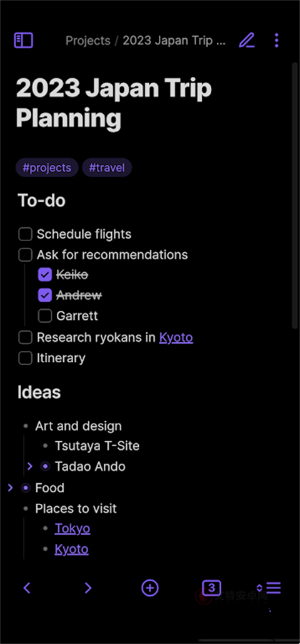Screen dimensions: 300x644
Task: Navigate forward with the right arrow
Action: point(88,588)
